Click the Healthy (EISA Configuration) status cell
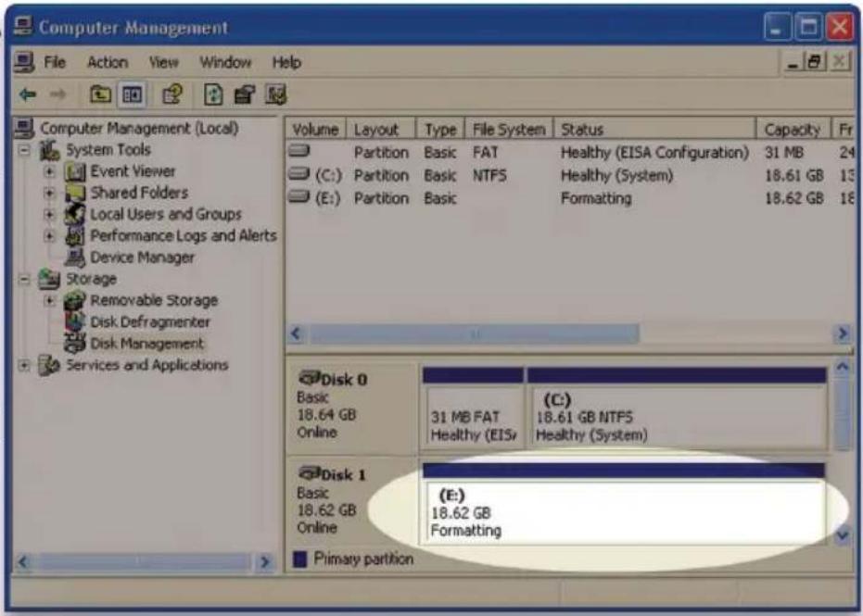 click(654, 152)
